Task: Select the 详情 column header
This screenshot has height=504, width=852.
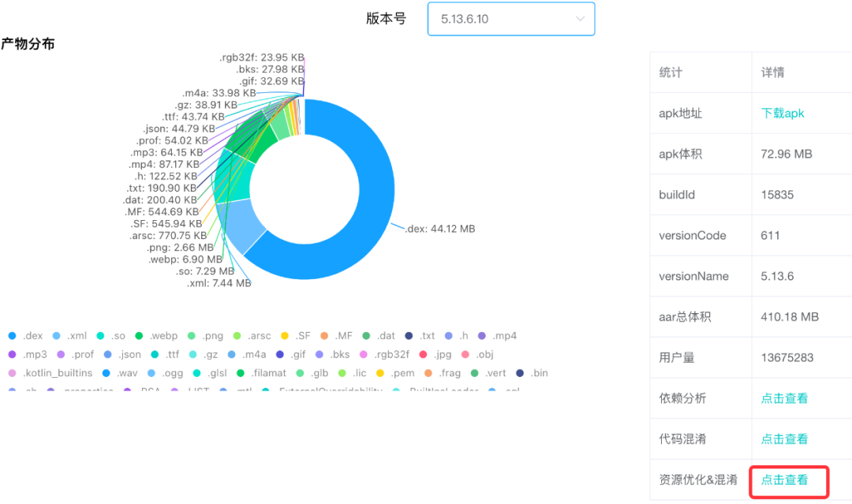Action: click(x=774, y=72)
